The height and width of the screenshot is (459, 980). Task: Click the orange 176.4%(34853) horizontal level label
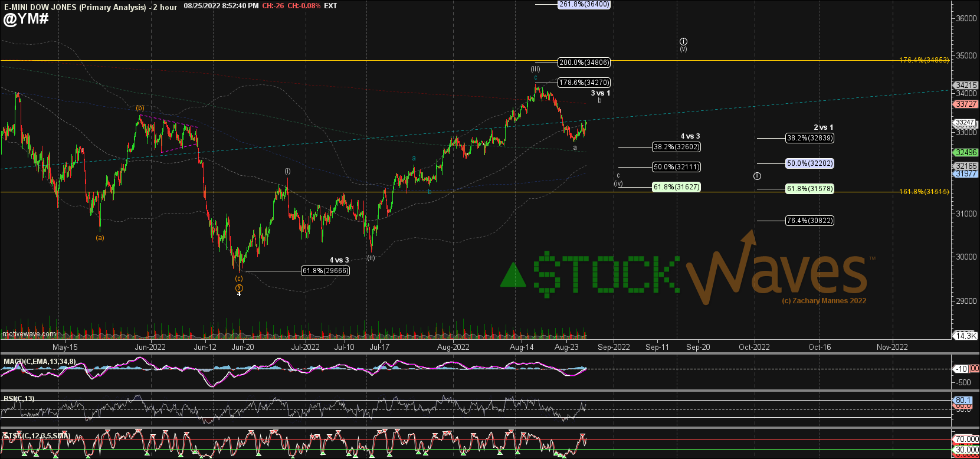(x=924, y=60)
